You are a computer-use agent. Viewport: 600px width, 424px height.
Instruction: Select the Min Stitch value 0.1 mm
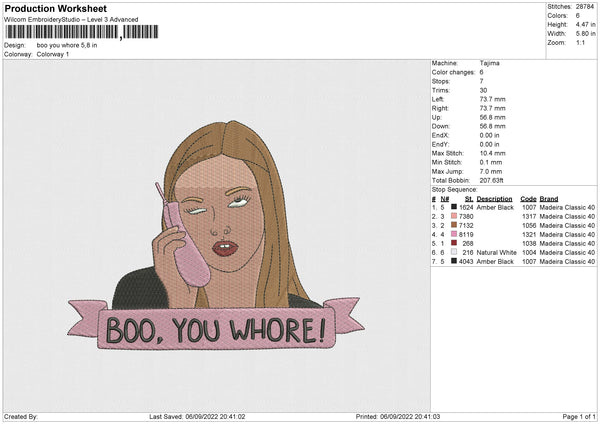[x=491, y=162]
